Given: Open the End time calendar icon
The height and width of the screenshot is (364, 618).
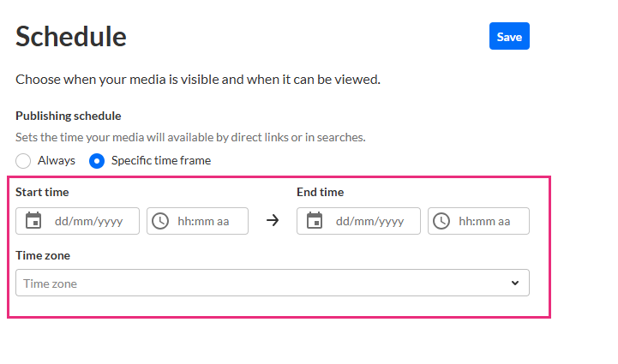Looking at the screenshot, I should (315, 221).
